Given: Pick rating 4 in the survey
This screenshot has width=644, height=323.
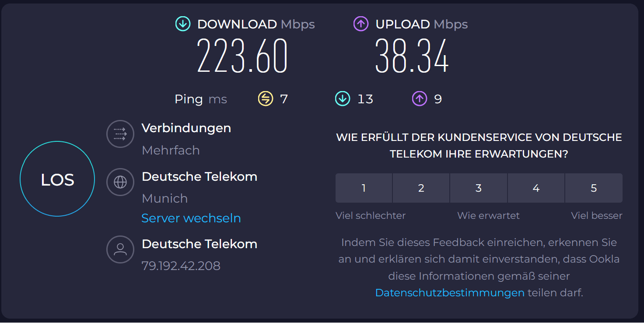Looking at the screenshot, I should point(536,188).
